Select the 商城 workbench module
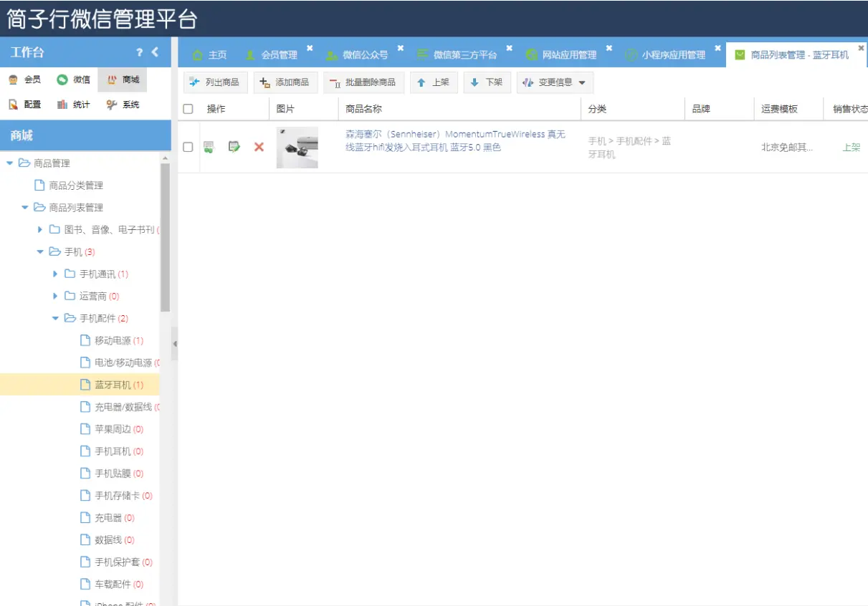This screenshot has height=606, width=868. (123, 80)
